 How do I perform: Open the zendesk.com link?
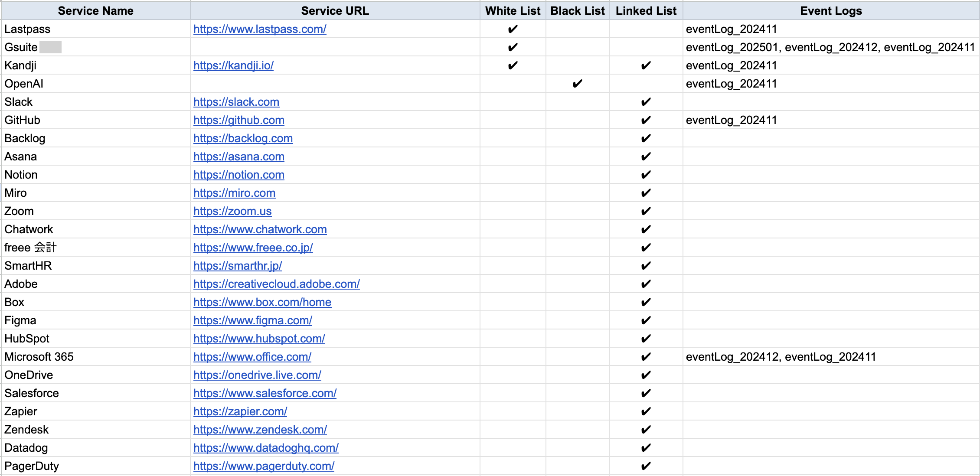click(260, 430)
